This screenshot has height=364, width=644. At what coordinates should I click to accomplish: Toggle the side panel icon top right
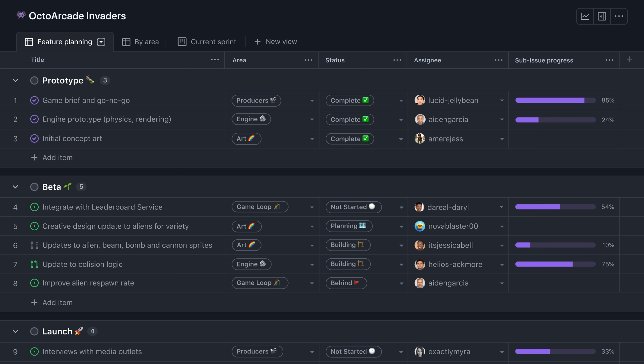pos(602,16)
